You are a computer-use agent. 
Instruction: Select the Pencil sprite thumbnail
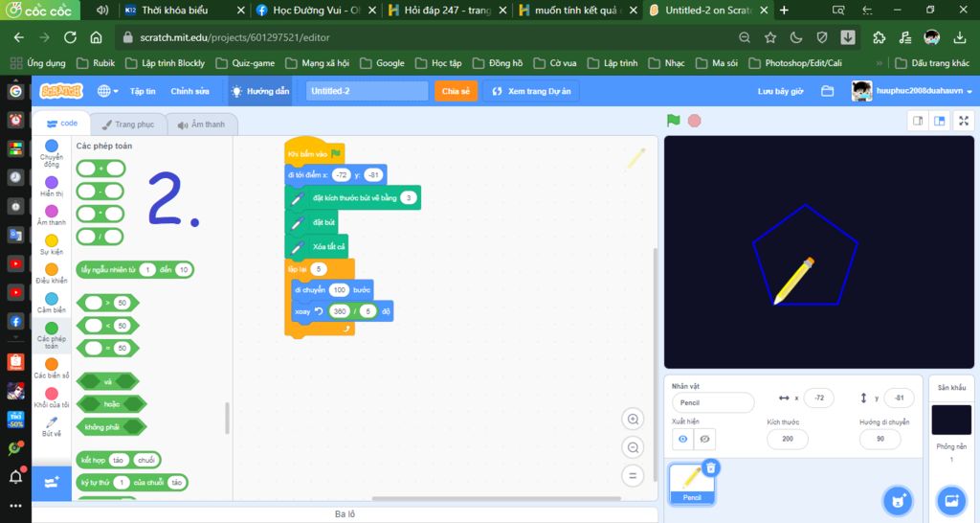coord(691,484)
